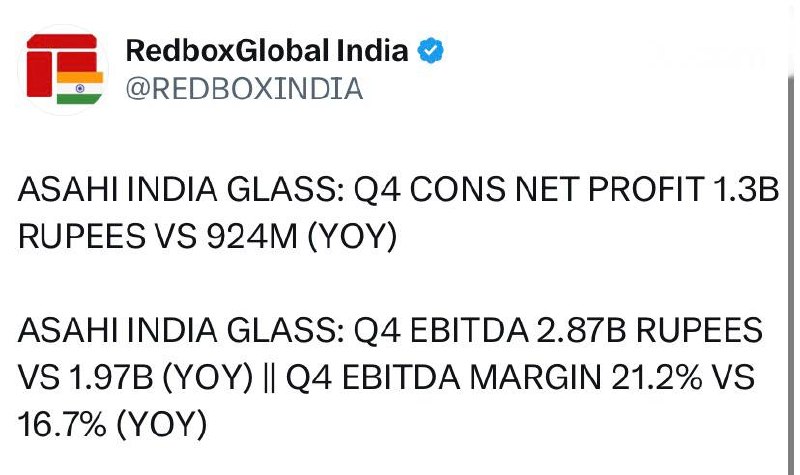Click the 924M year-ago profit figure
800x475 pixels.
[252, 236]
